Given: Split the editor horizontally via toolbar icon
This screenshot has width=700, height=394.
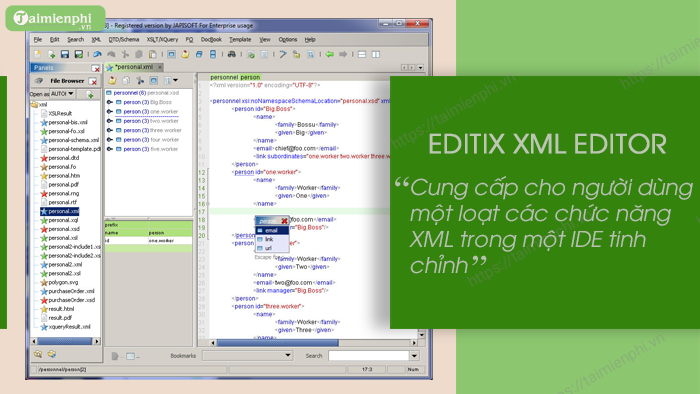Looking at the screenshot, I should 362,54.
